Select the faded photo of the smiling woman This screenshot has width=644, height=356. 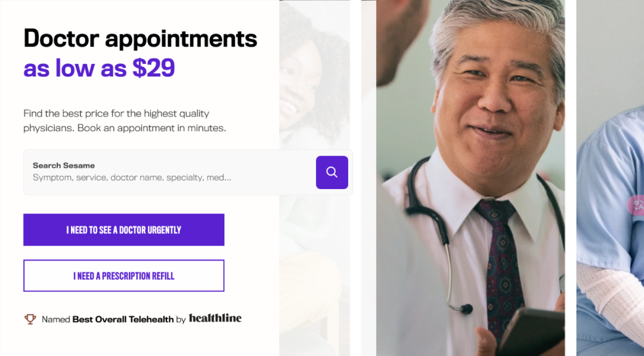tap(315, 178)
